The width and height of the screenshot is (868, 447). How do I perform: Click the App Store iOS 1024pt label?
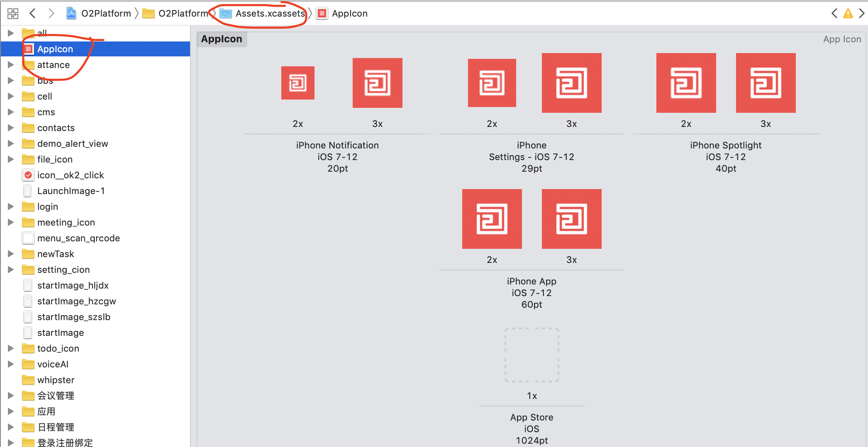click(532, 429)
